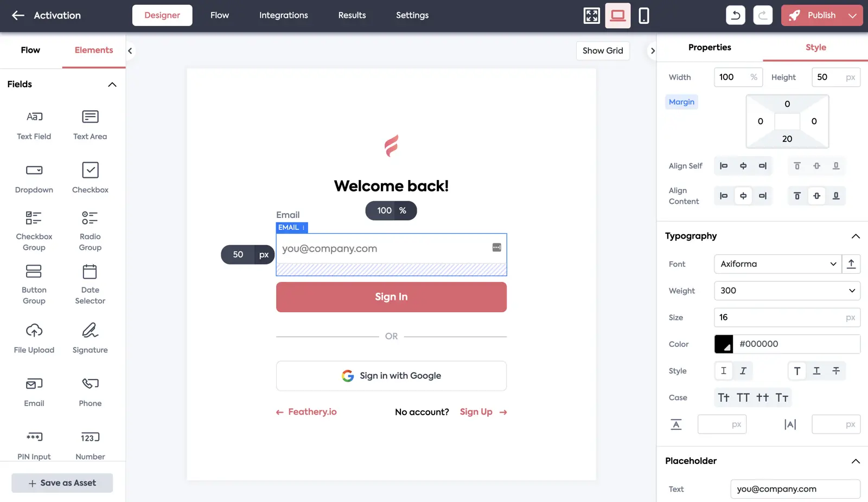The height and width of the screenshot is (502, 868).
Task: Open the Weight dropdown
Action: click(x=787, y=291)
